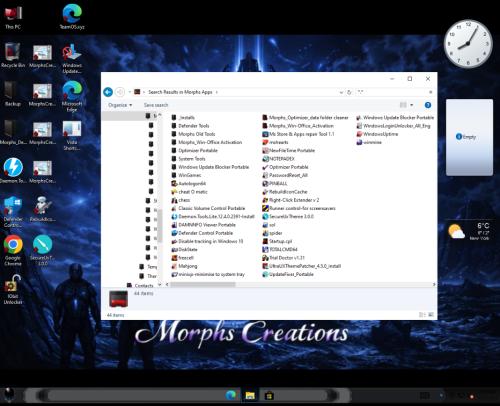The height and width of the screenshot is (406, 500).
Task: Open the view options dropdown arrow
Action: (412, 105)
